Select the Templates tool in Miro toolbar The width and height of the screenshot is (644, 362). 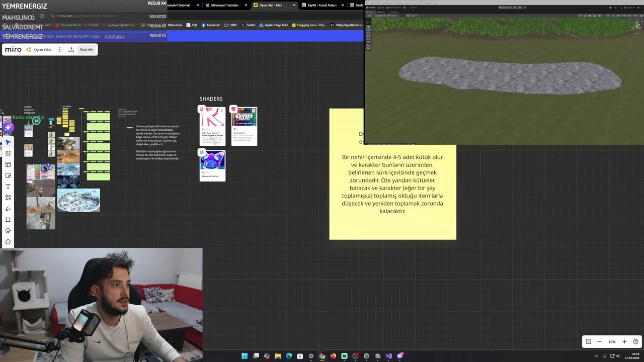[8, 164]
